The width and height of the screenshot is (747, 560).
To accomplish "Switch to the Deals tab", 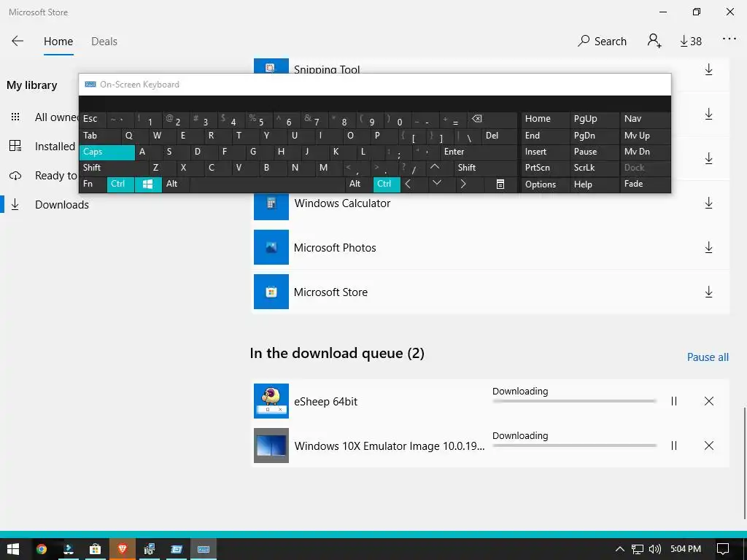I will pos(104,42).
